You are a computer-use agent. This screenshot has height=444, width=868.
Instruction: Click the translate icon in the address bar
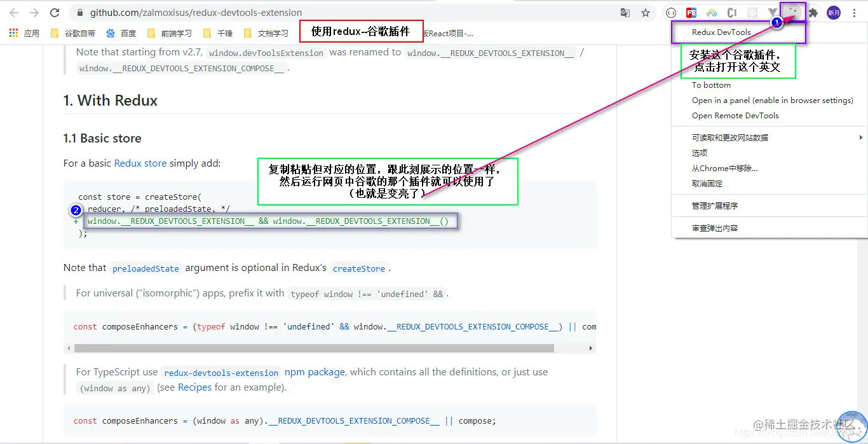pos(623,12)
